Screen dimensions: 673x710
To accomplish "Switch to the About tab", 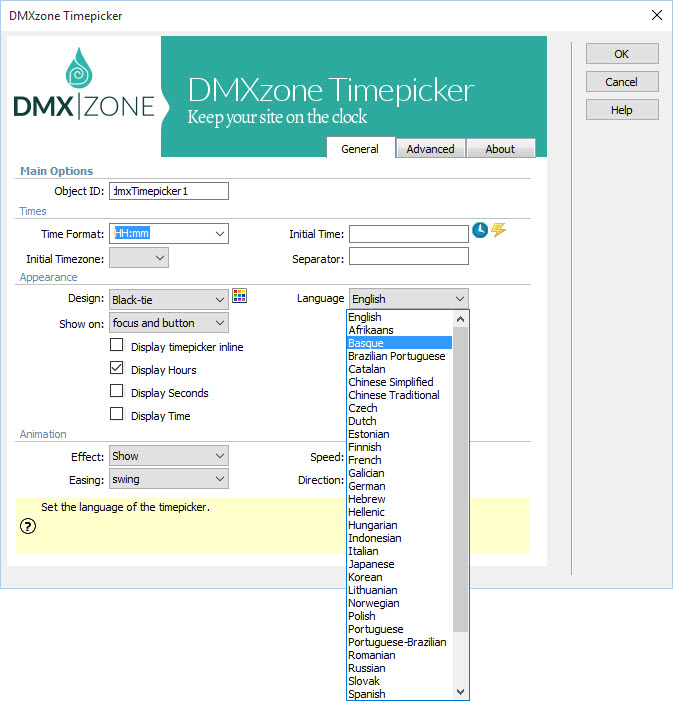I will 501,149.
